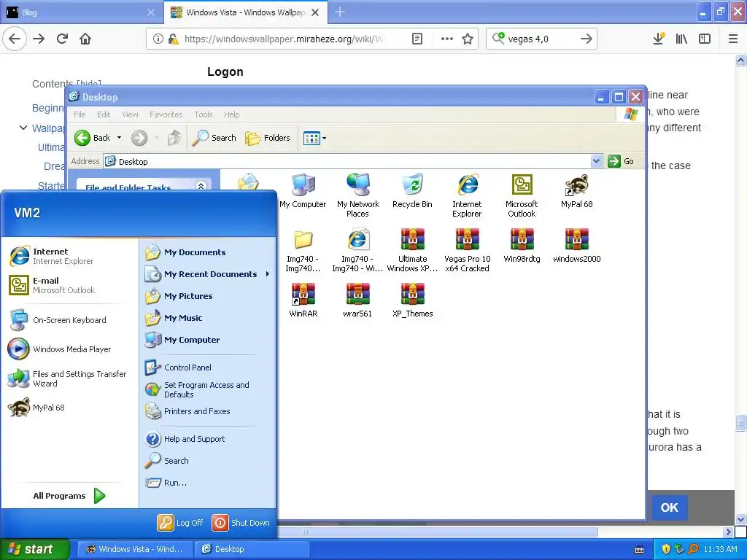Open the browser hamburger menu
Screen dimensions: 747x560
(x=732, y=39)
